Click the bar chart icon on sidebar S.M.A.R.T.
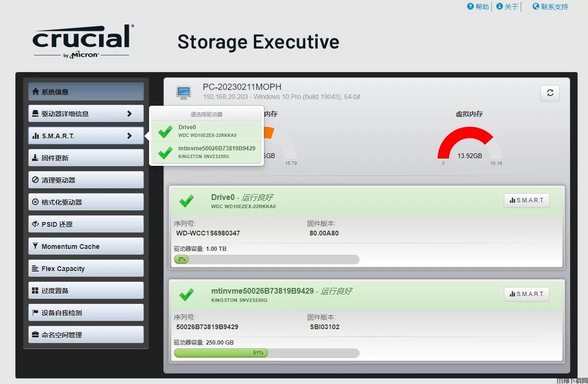Screen dimensions: 588x384 [35, 136]
